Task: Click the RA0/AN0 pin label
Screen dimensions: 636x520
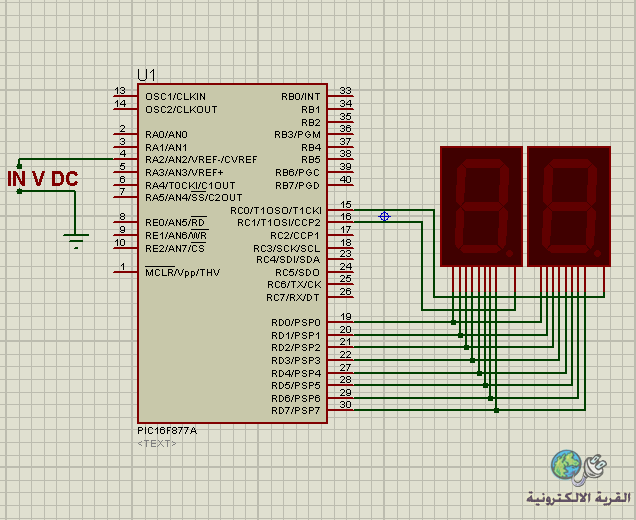Action: (166, 135)
